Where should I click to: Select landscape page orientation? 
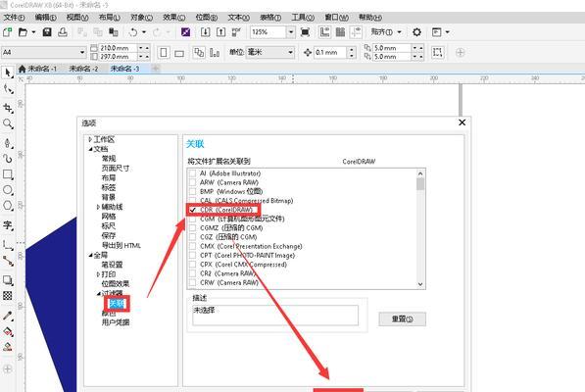(x=179, y=53)
